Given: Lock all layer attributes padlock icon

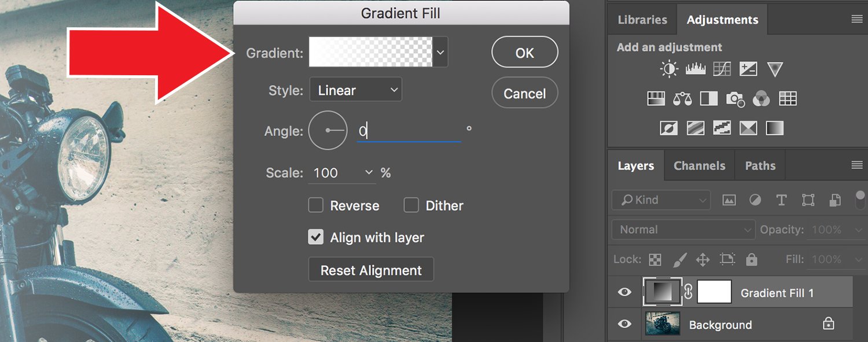Looking at the screenshot, I should (751, 259).
